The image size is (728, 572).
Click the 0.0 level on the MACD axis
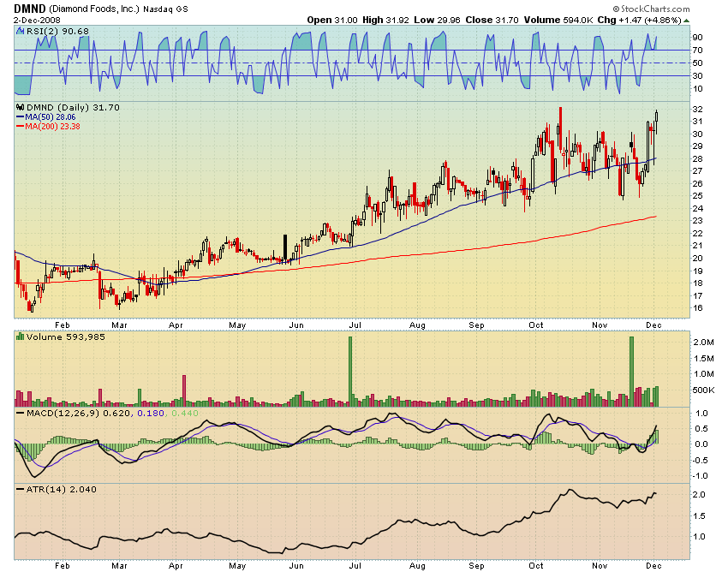coord(701,444)
